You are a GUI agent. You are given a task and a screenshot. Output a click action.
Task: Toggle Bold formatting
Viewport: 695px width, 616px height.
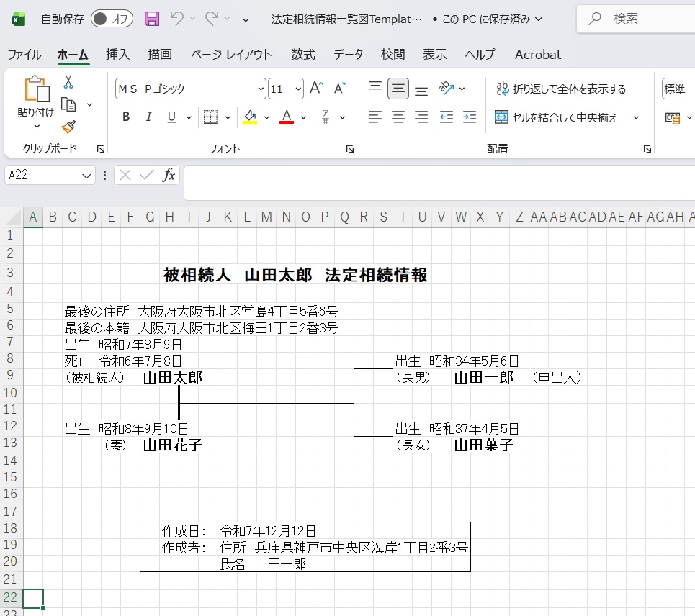[x=126, y=117]
